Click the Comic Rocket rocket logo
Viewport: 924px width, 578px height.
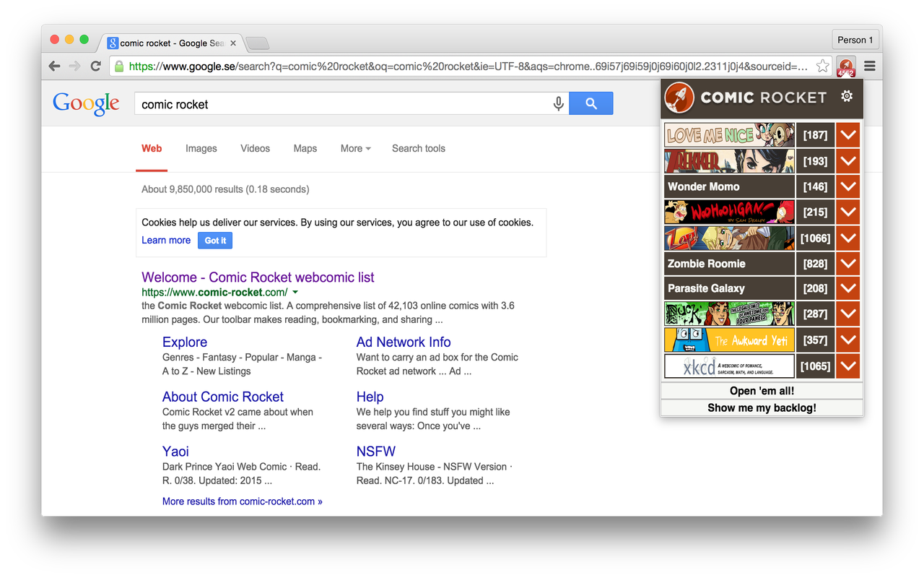tap(679, 97)
